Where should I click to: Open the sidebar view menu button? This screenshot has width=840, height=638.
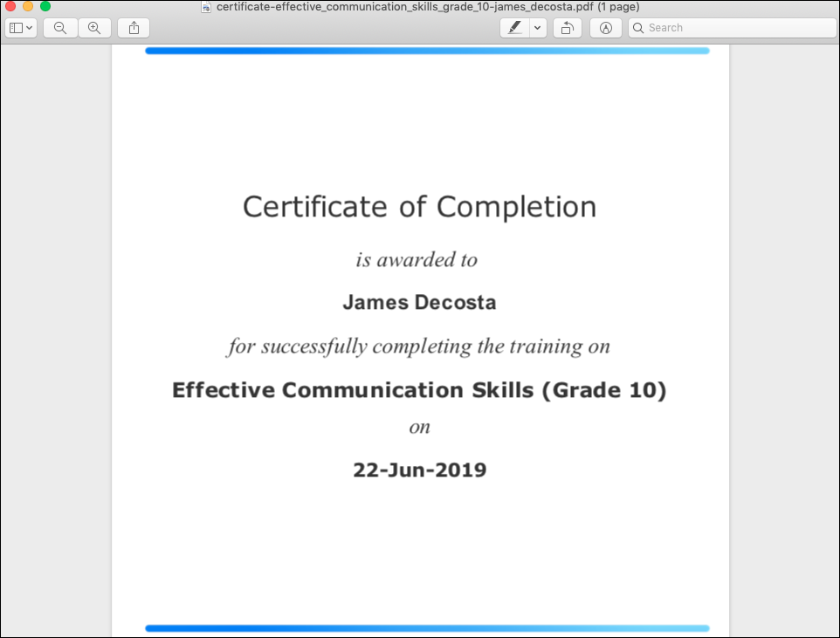[x=21, y=28]
